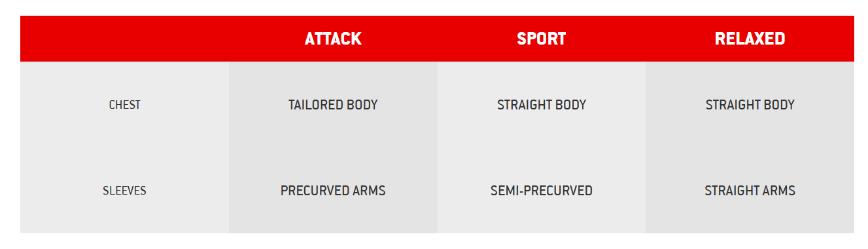The height and width of the screenshot is (249, 868).
Task: Click the PRECURVED ARMS cell text
Action: (333, 191)
